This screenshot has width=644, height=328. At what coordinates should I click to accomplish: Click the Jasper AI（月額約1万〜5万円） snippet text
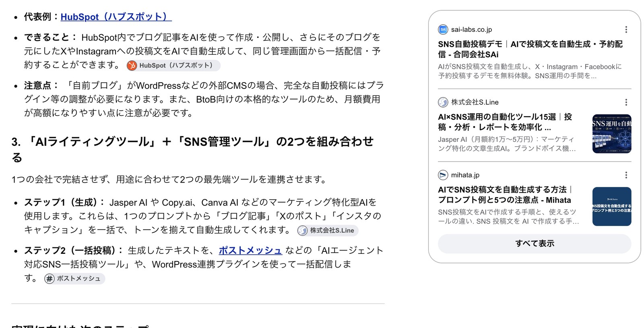(507, 144)
